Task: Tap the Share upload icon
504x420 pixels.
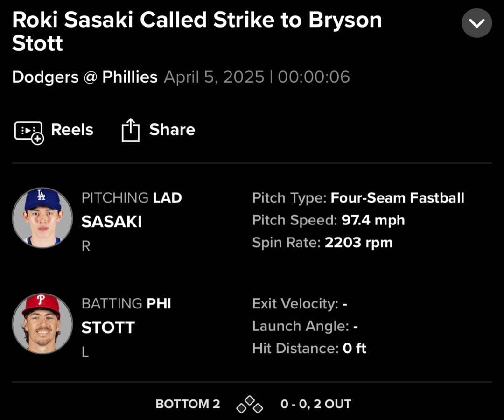Action: pos(130,130)
